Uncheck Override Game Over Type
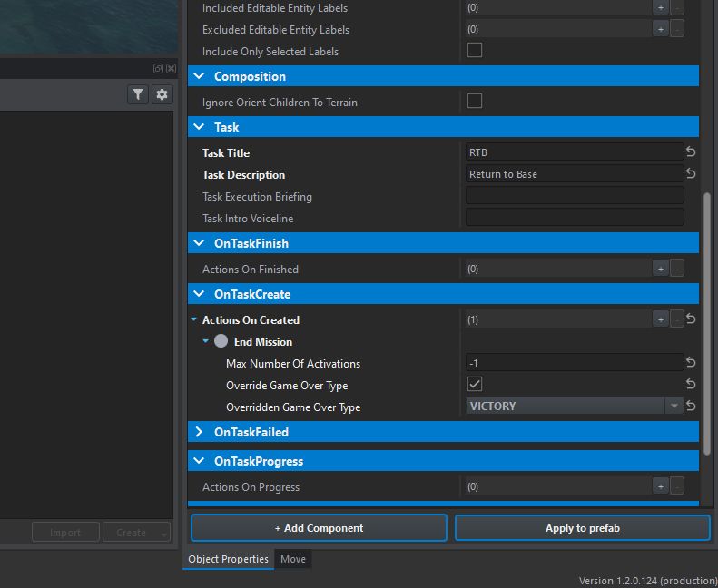The height and width of the screenshot is (588, 718). (474, 385)
